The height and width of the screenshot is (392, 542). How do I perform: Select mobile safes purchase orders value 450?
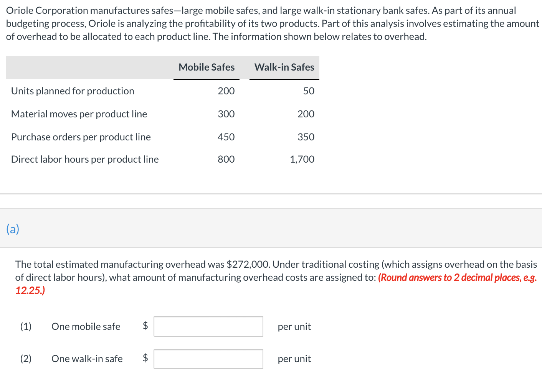(226, 137)
